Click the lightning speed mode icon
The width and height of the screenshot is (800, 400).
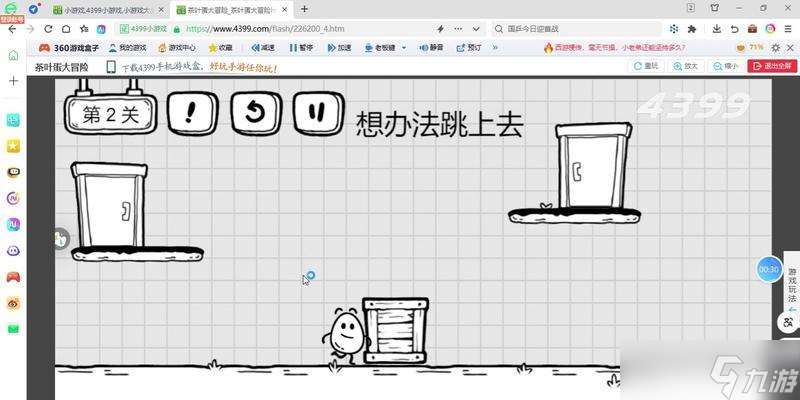[440, 29]
